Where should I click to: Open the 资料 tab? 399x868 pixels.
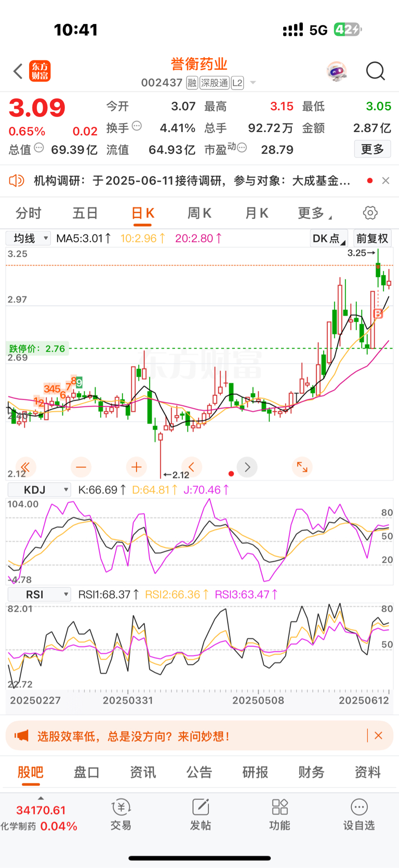point(368,772)
